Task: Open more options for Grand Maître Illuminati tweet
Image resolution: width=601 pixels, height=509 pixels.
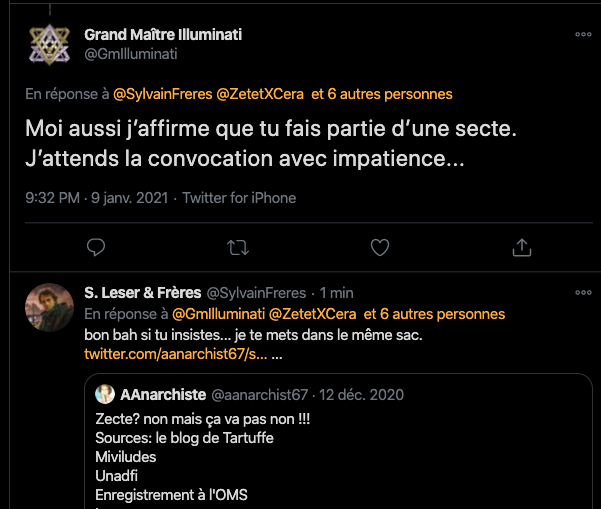Action: click(583, 35)
